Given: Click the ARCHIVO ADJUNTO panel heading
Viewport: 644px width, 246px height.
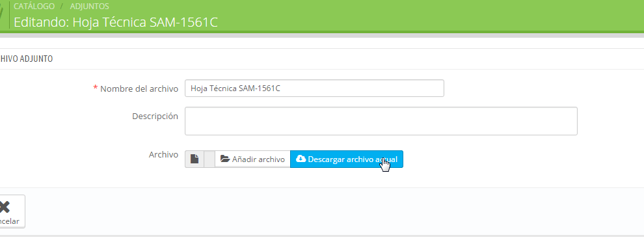Looking at the screenshot, I should tap(26, 59).
